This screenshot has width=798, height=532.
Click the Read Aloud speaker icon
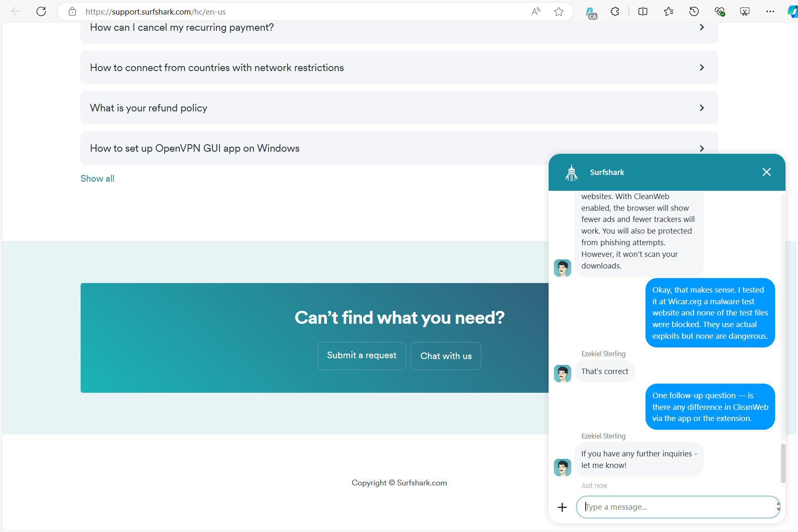pyautogui.click(x=536, y=12)
